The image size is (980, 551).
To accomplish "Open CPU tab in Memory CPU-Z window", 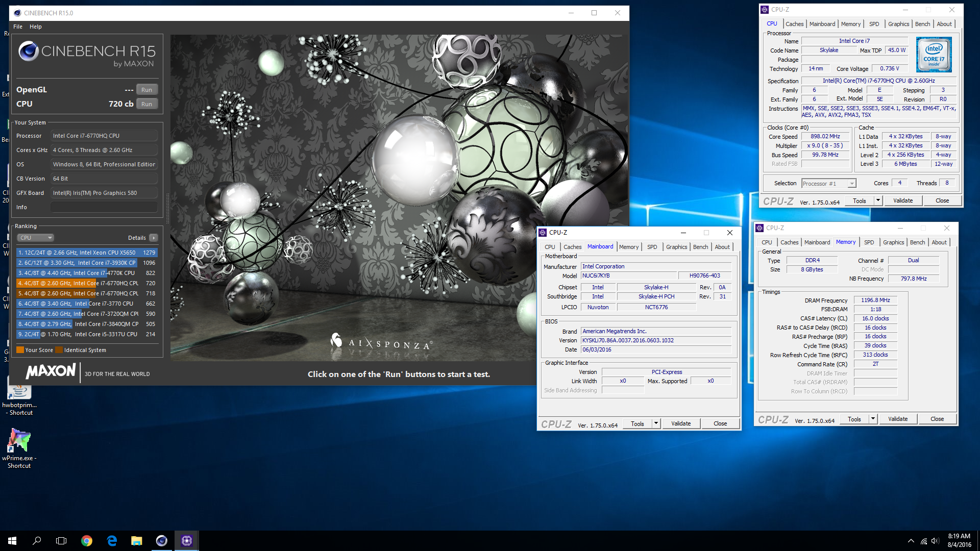I will coord(767,242).
